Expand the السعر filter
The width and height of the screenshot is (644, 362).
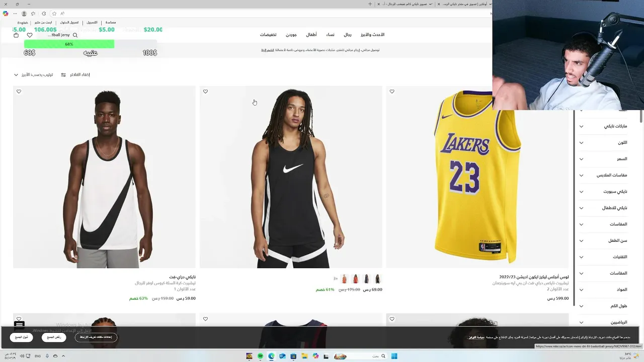pyautogui.click(x=603, y=159)
